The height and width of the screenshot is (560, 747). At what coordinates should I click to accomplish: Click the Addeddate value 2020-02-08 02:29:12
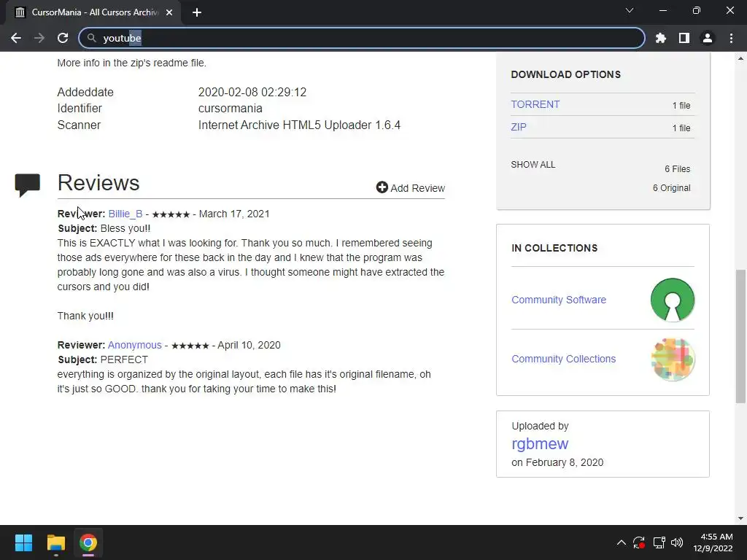tap(252, 92)
